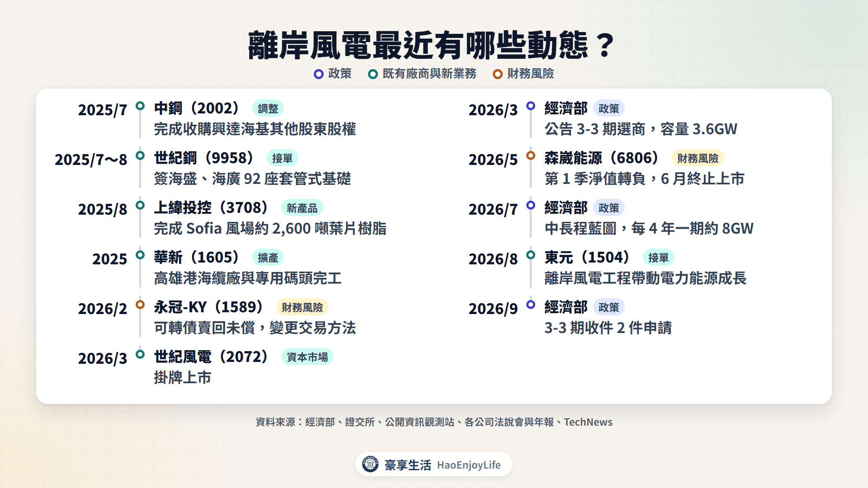
Task: Click the 財務風險 tag beside 森崴能源
Action: click(x=698, y=158)
